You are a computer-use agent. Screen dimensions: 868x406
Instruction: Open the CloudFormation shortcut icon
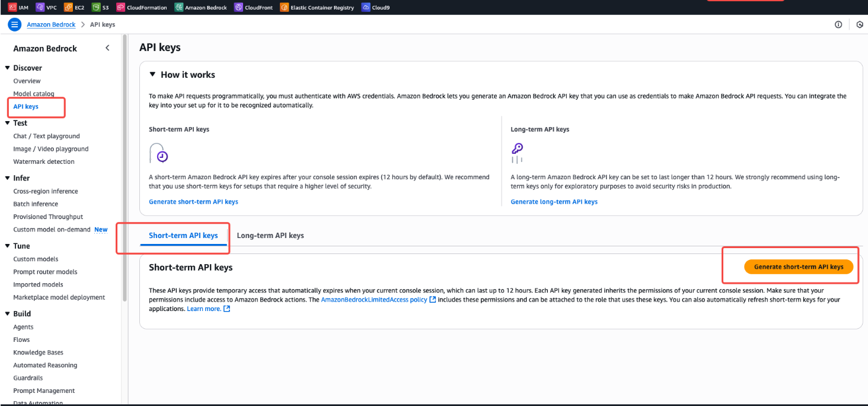(120, 7)
